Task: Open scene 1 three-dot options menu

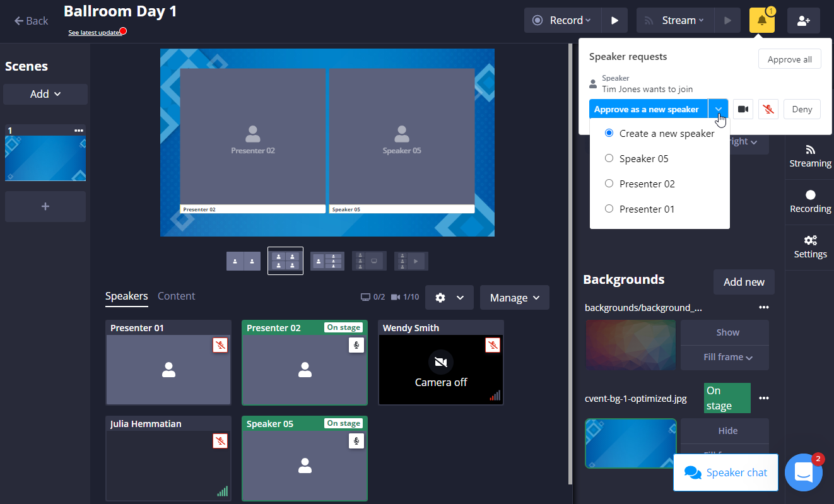Action: [x=79, y=131]
